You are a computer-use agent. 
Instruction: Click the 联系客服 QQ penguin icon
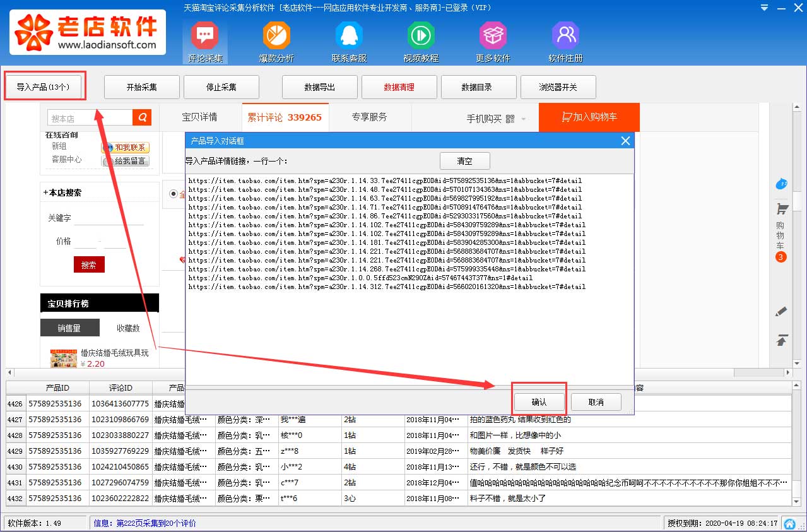349,42
